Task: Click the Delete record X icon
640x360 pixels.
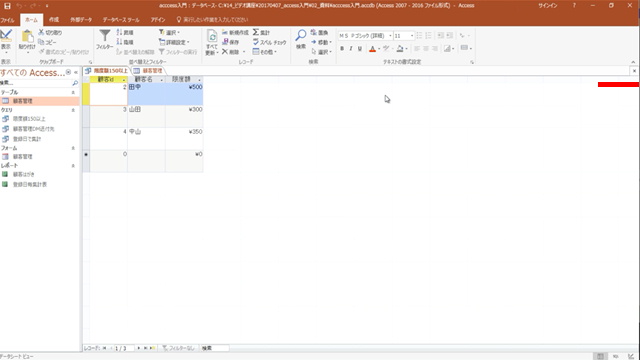Action: click(225, 52)
